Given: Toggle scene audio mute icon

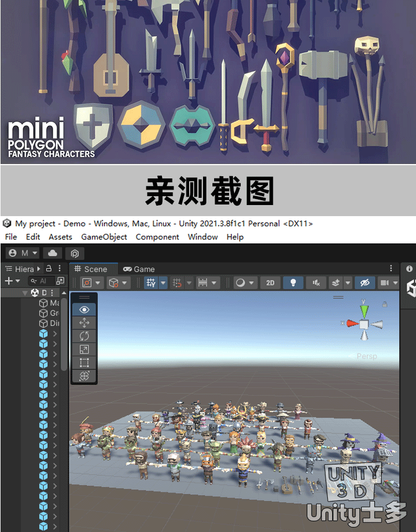Looking at the screenshot, I should coord(316,283).
